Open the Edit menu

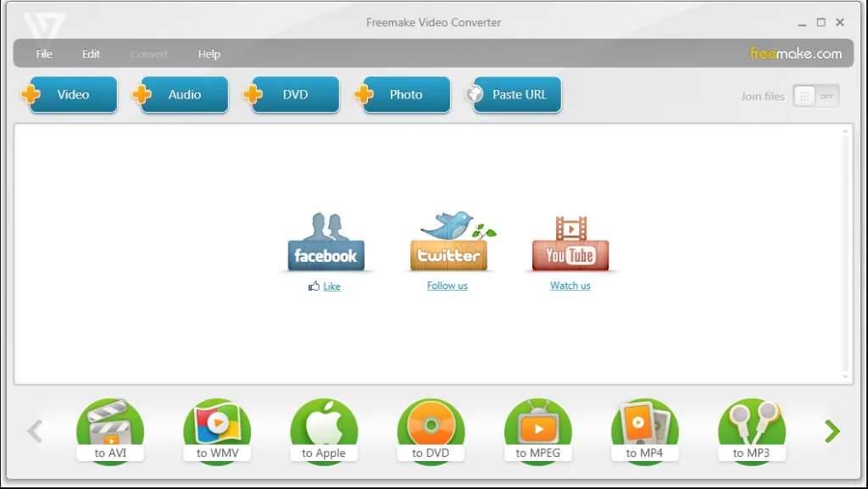(x=92, y=53)
